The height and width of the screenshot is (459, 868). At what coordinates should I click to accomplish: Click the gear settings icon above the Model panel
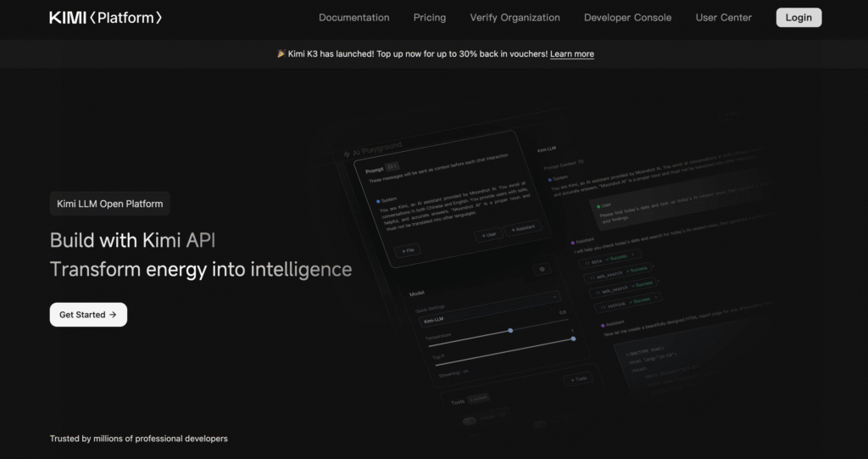542,269
